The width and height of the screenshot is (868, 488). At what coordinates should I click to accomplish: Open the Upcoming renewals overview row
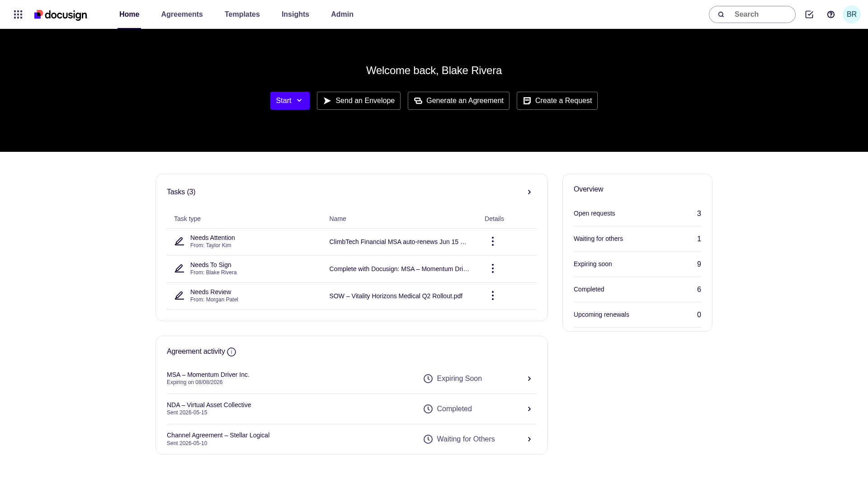(637, 315)
